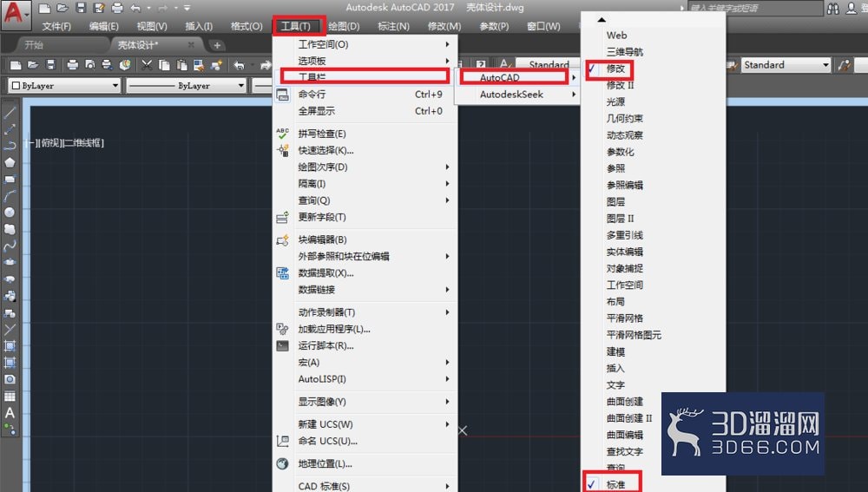Select the Polyline tool

10,146
